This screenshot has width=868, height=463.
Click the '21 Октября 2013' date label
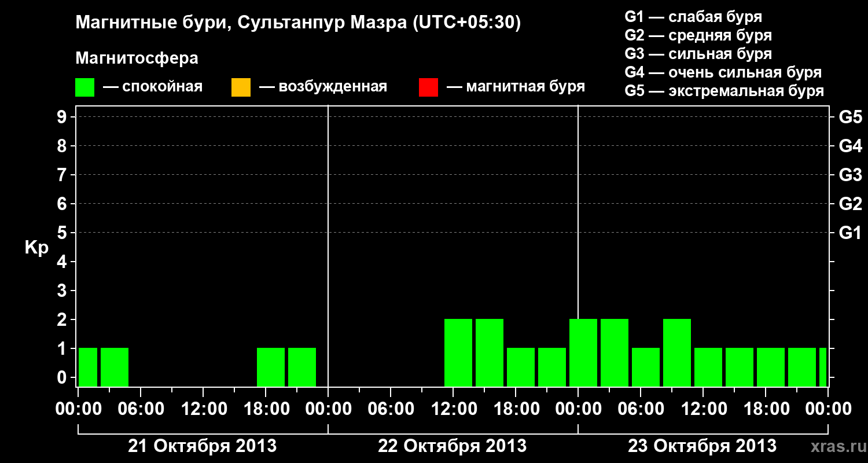pos(202,446)
